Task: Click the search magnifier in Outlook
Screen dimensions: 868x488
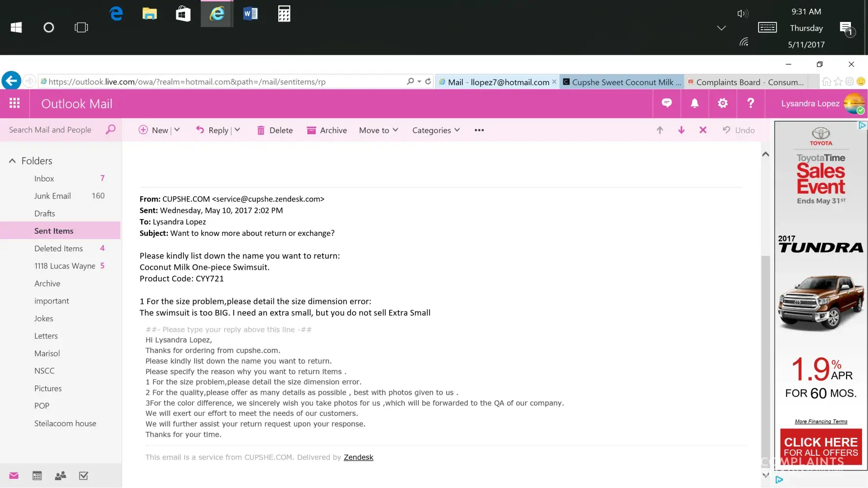Action: pyautogui.click(x=111, y=129)
